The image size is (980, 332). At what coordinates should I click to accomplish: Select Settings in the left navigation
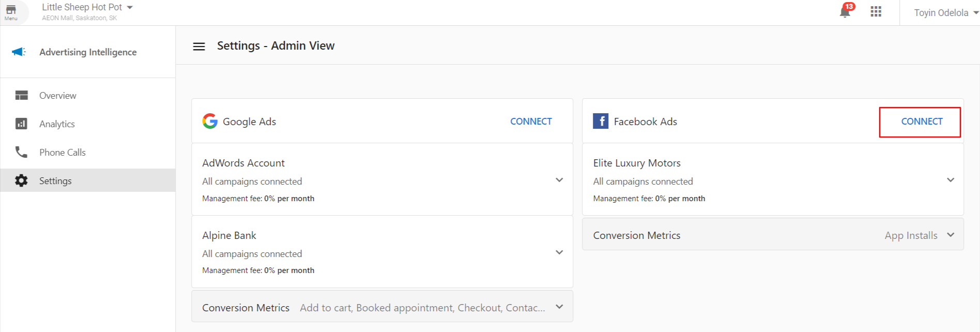click(55, 180)
